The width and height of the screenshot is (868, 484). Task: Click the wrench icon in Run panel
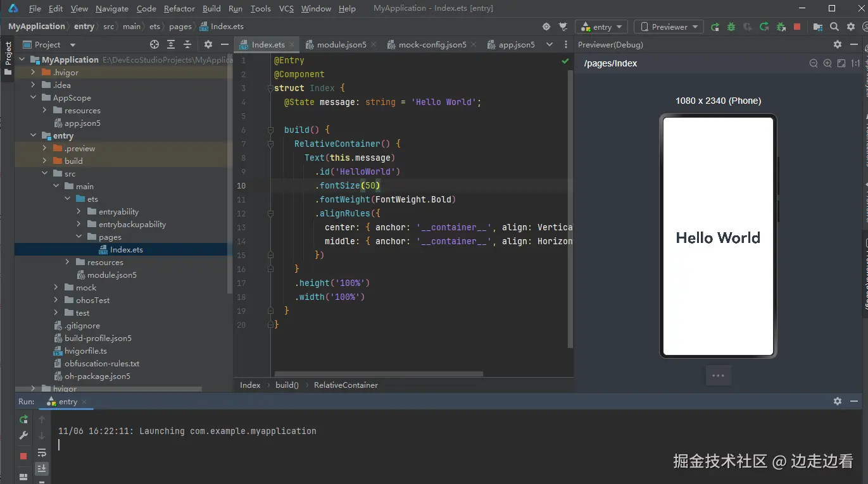(x=23, y=436)
